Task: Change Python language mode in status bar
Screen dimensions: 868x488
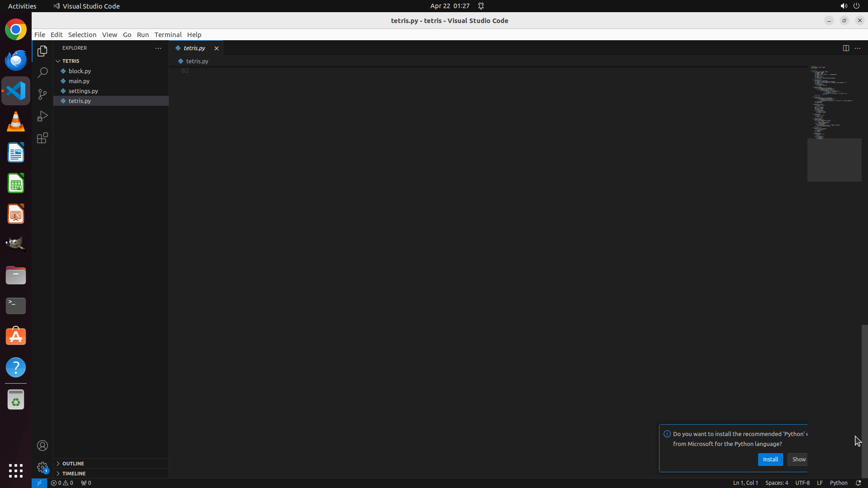Action: pyautogui.click(x=838, y=483)
